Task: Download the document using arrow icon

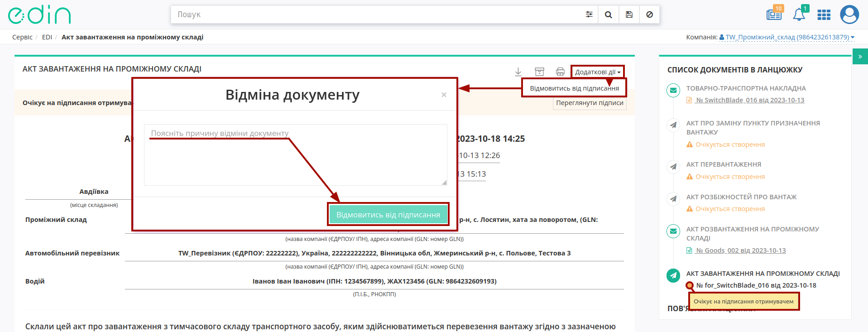Action: tap(518, 72)
